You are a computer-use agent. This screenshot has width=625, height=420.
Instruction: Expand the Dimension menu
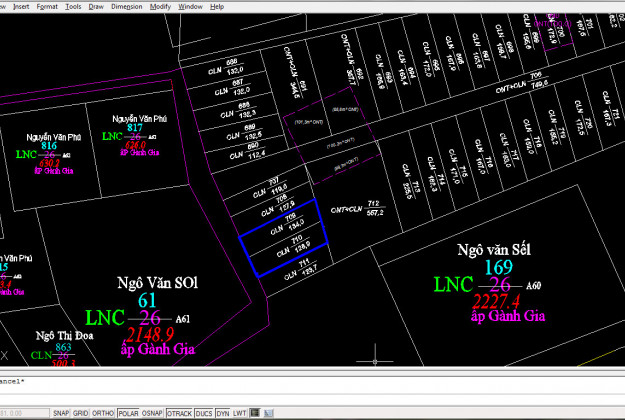pyautogui.click(x=127, y=6)
